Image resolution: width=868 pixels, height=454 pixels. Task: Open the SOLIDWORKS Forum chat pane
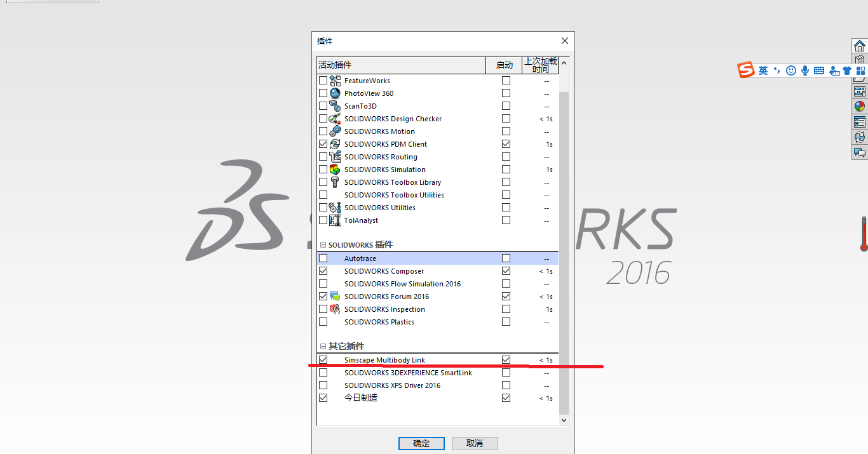click(859, 152)
